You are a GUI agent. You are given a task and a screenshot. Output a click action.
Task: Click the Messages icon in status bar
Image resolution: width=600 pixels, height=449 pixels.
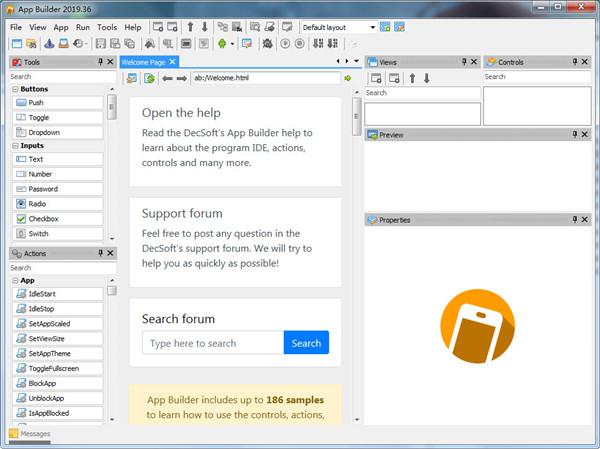click(13, 434)
